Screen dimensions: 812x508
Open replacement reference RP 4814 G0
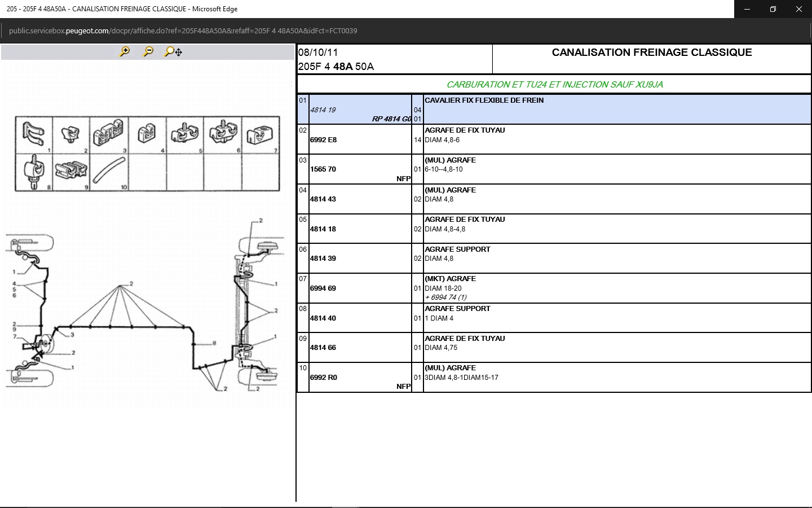(391, 119)
